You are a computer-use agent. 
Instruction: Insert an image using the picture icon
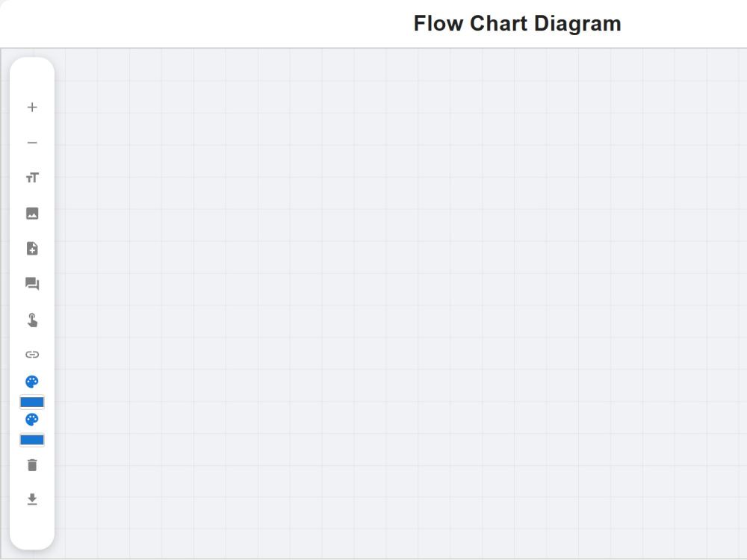click(x=32, y=214)
